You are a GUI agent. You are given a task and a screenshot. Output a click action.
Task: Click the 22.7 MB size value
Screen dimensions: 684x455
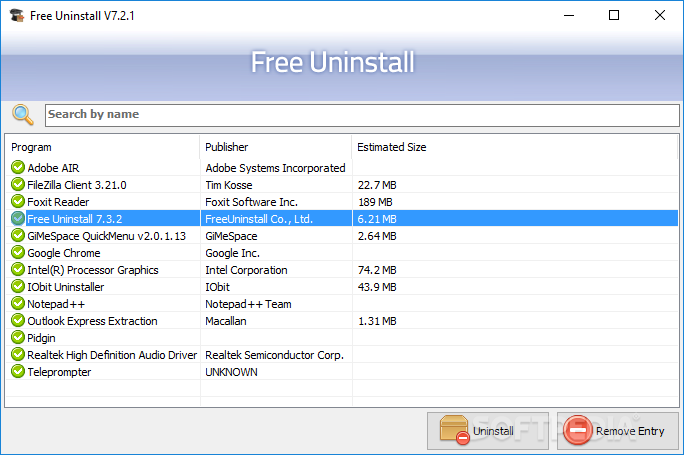click(377, 185)
